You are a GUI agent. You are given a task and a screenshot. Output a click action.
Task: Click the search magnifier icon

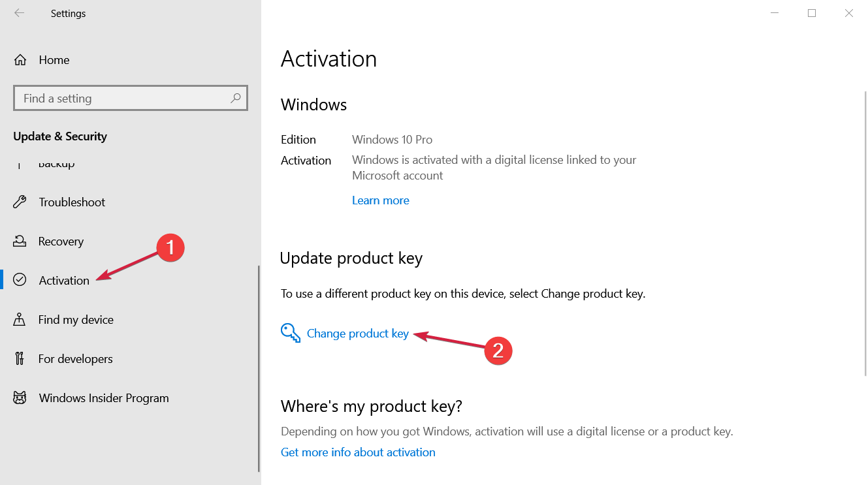point(236,98)
